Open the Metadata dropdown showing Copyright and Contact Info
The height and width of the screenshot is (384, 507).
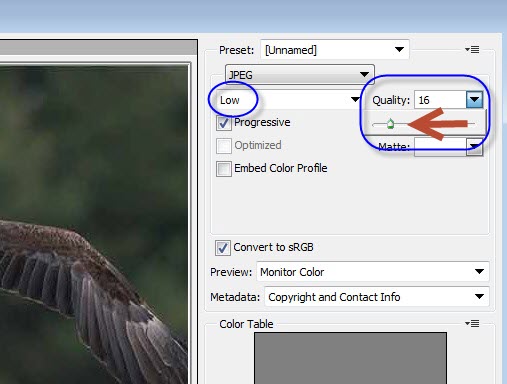click(x=377, y=297)
